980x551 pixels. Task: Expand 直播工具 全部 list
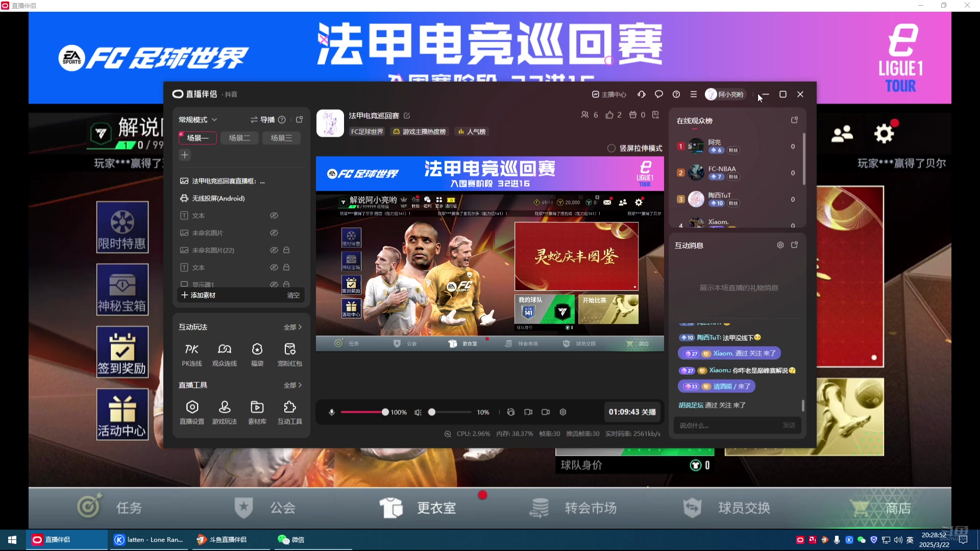pos(293,386)
